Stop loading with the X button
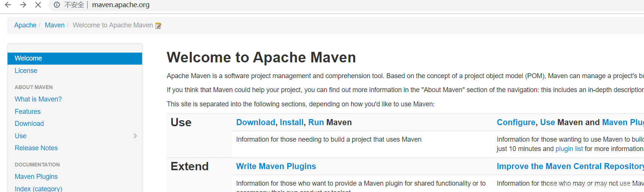The height and width of the screenshot is (192, 644). pyautogui.click(x=38, y=5)
